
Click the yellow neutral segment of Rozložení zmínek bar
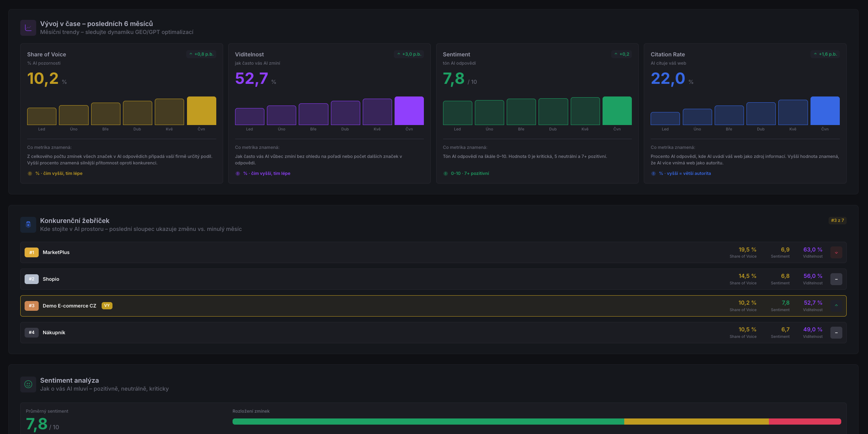click(697, 422)
